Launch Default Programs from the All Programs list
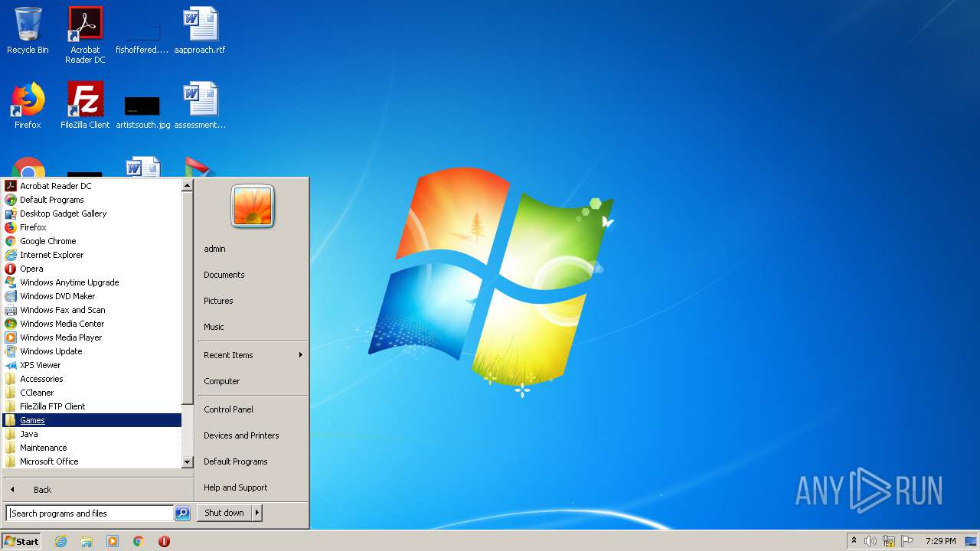This screenshot has width=980, height=551. point(92,200)
